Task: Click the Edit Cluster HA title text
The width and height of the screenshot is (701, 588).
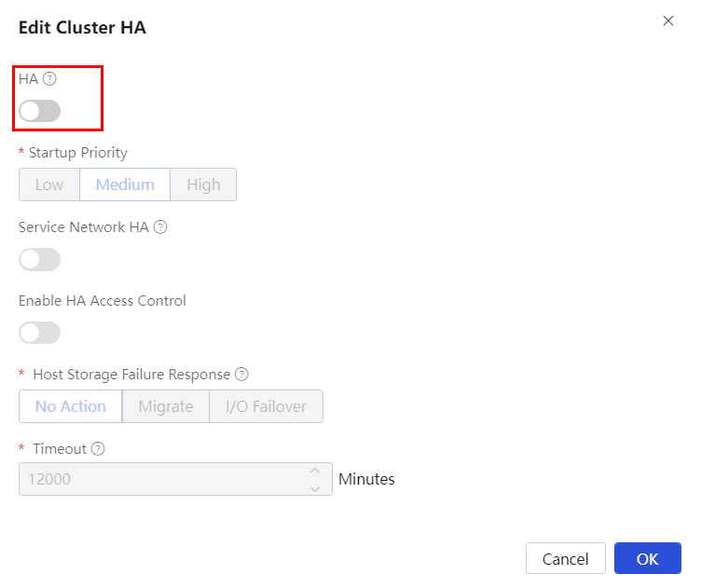Action: (82, 28)
